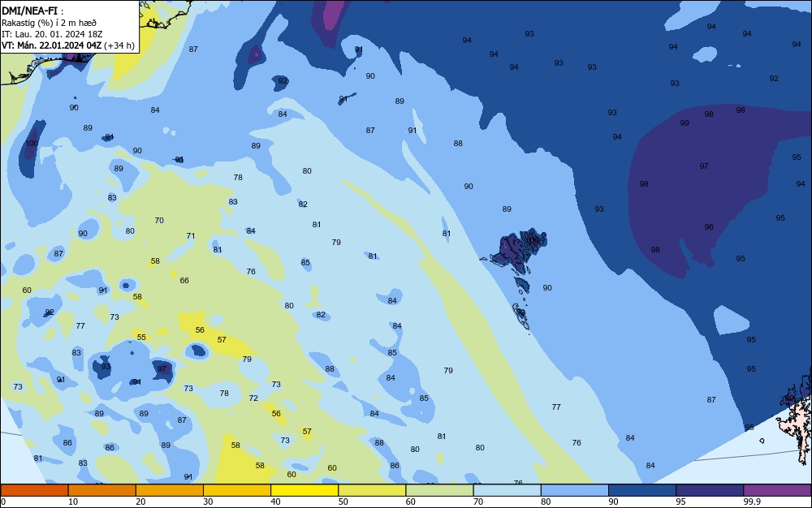This screenshot has height=508, width=812.
Task: Click the purple legend swatch above 99.9
Action: coord(777,490)
